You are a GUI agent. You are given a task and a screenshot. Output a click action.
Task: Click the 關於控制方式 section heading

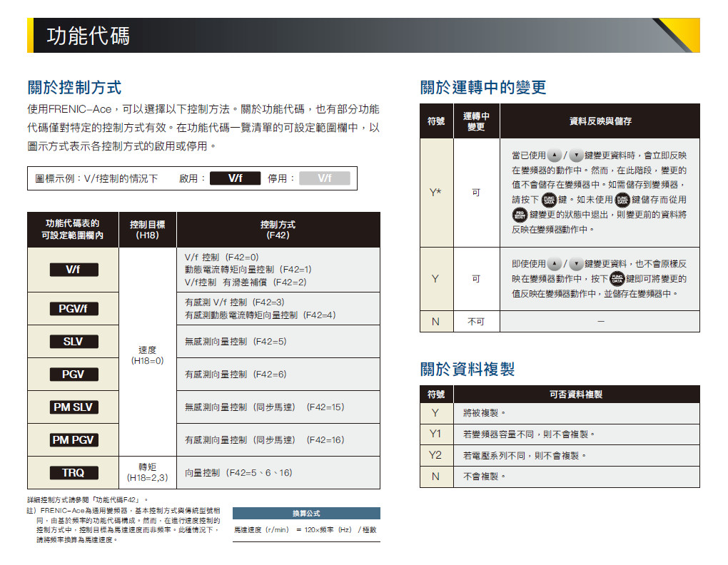(74, 88)
